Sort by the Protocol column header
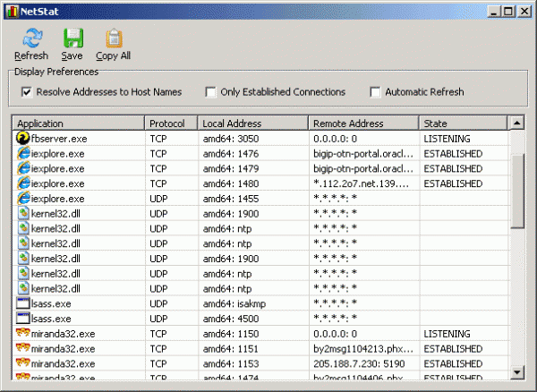 point(171,124)
